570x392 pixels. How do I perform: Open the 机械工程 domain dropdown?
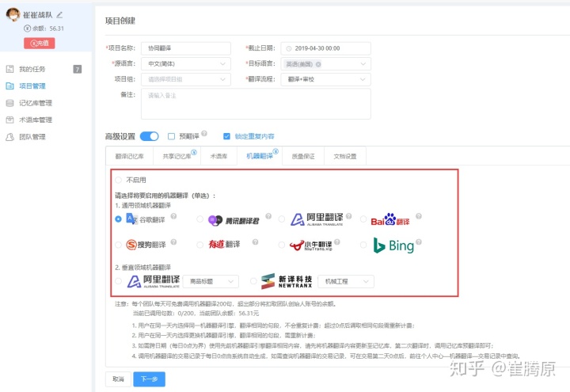click(346, 281)
